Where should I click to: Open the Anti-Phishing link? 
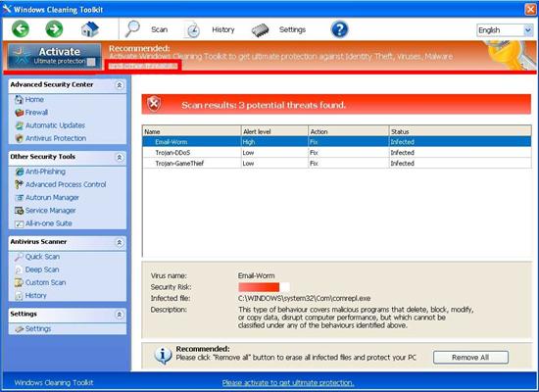(x=45, y=171)
